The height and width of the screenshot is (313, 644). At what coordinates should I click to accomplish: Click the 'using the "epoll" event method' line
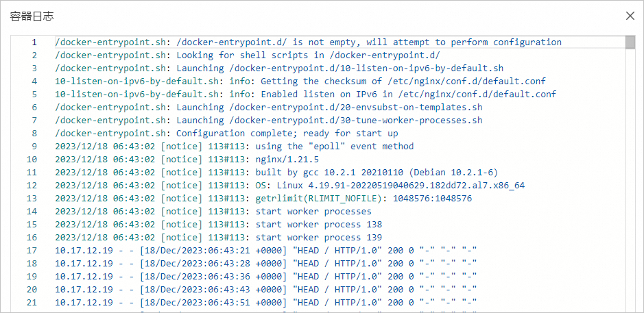[234, 147]
